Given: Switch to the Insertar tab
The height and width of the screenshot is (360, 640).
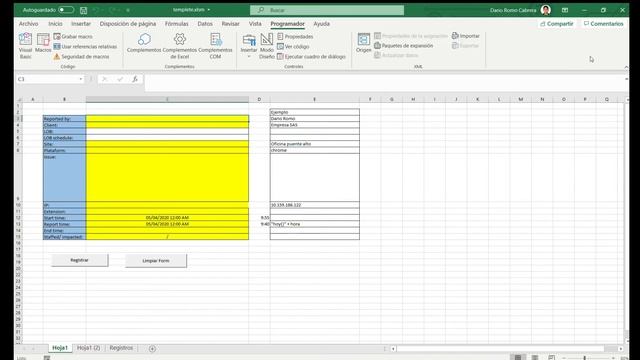Looking at the screenshot, I should 81,24.
